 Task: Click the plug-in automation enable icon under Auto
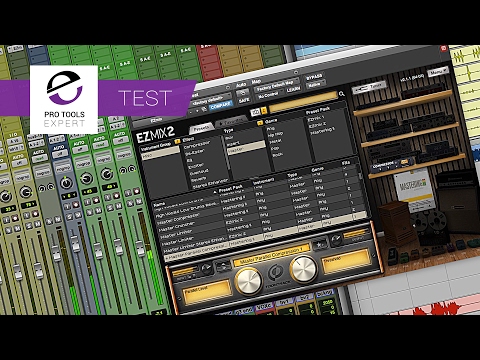click(x=242, y=93)
